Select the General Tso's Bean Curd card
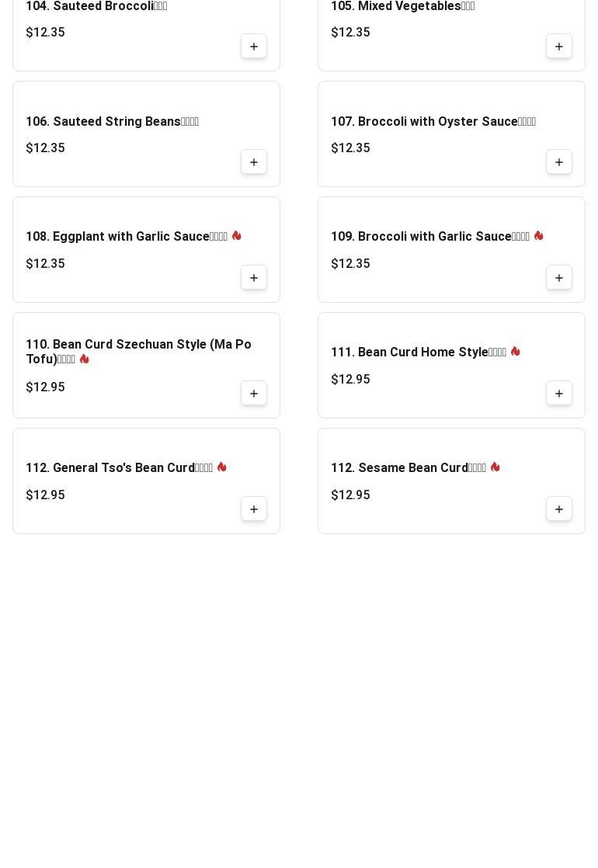The image size is (598, 868). click(146, 481)
